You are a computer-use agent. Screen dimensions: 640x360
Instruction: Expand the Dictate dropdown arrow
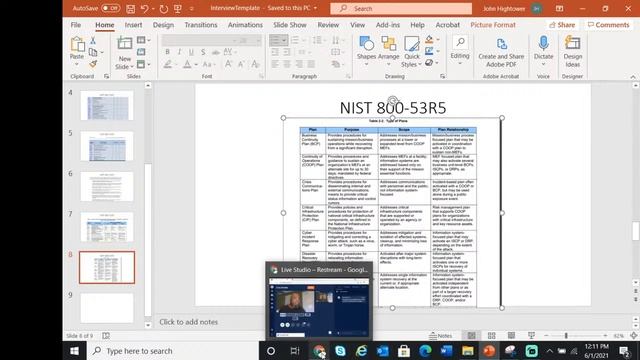point(543,64)
